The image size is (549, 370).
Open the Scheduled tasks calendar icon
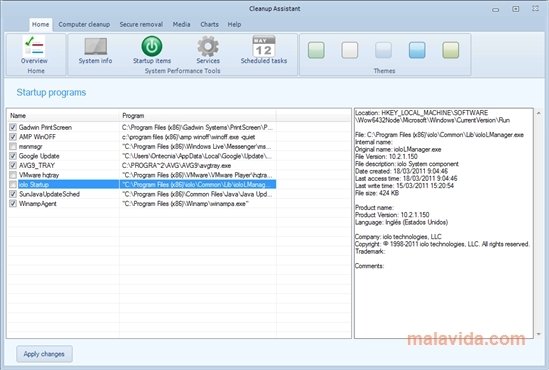pos(264,46)
